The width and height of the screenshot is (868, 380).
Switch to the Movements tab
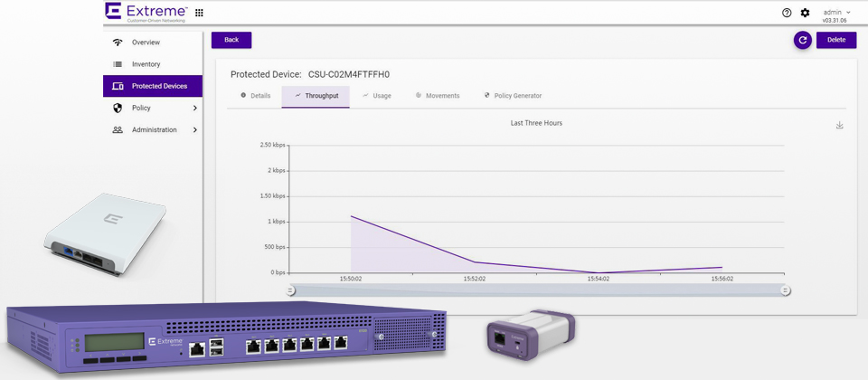point(438,96)
